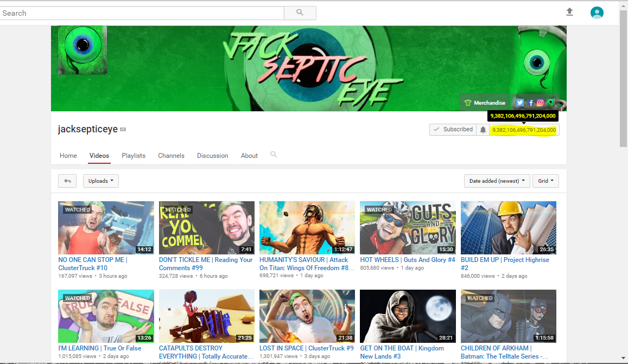Image resolution: width=628 pixels, height=364 pixels.
Task: Open Batman Telltale Series thumbnail
Action: (509, 316)
